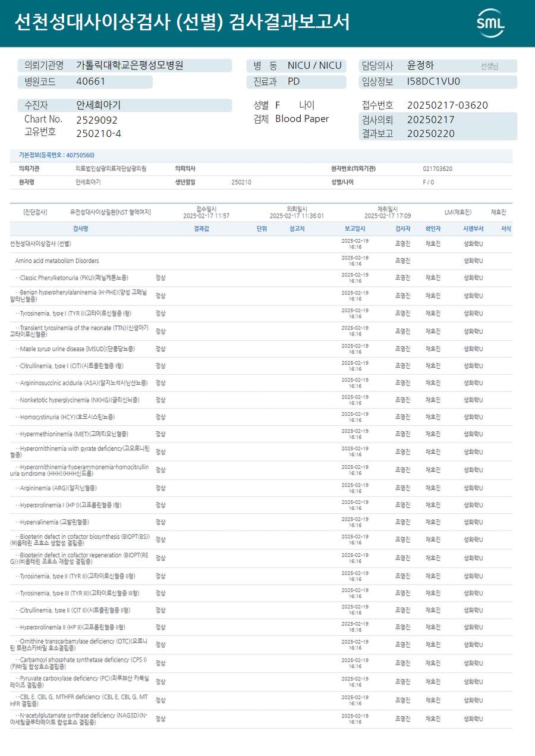Click the 임상정보 I58DC1VU0 field
The height and width of the screenshot is (756, 535).
[438, 82]
